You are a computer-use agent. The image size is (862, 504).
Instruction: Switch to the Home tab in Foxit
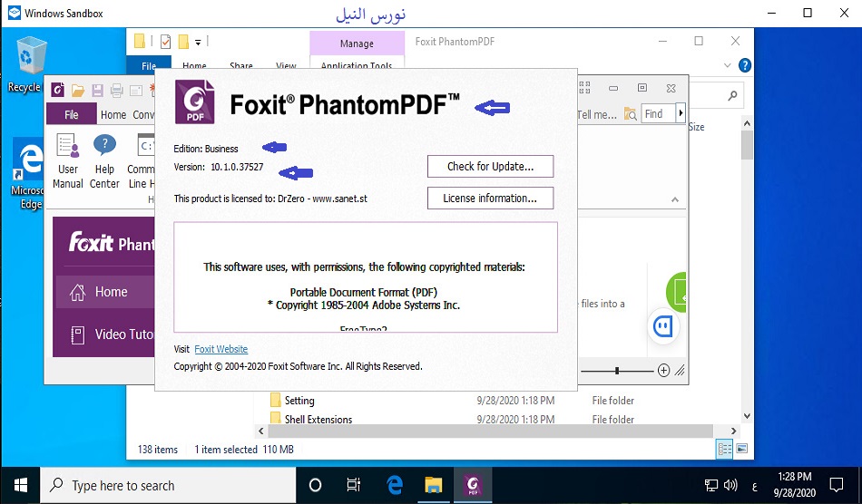coord(113,114)
